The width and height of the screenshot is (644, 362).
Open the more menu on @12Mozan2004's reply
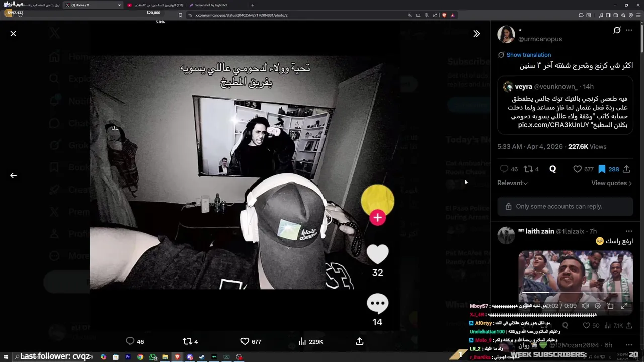tap(629, 345)
